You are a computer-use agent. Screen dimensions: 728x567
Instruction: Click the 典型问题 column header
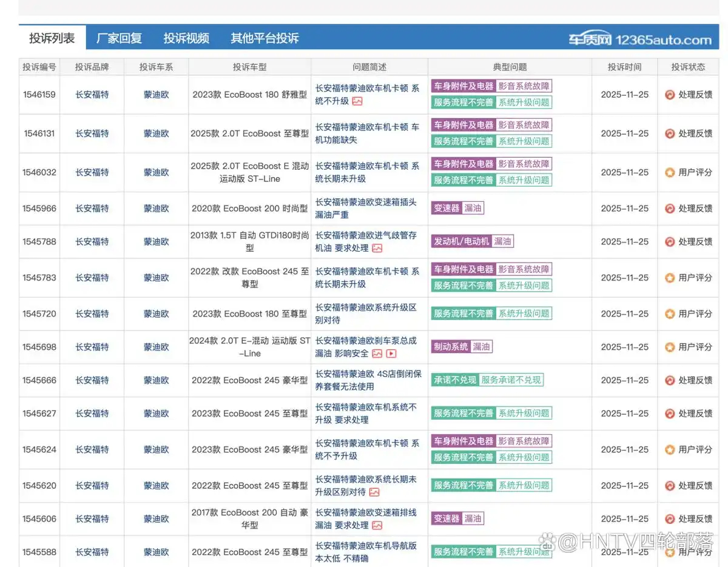[x=510, y=67]
